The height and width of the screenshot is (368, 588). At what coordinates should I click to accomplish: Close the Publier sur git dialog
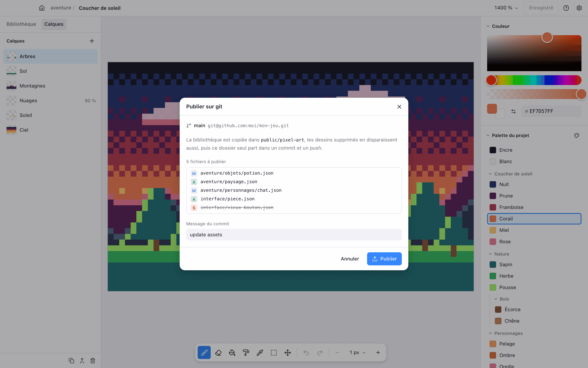coord(399,107)
